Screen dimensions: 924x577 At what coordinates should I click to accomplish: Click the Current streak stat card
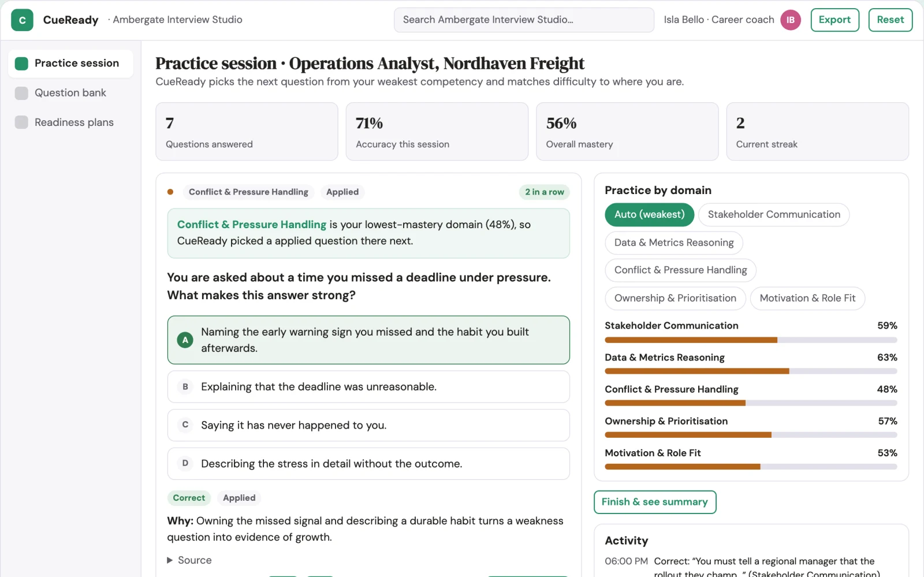(817, 132)
